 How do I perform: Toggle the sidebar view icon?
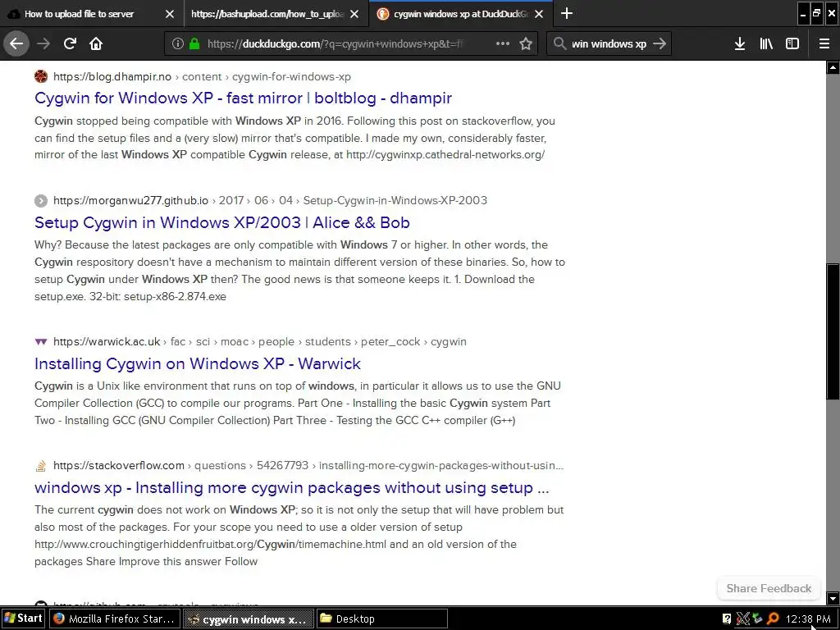click(792, 43)
